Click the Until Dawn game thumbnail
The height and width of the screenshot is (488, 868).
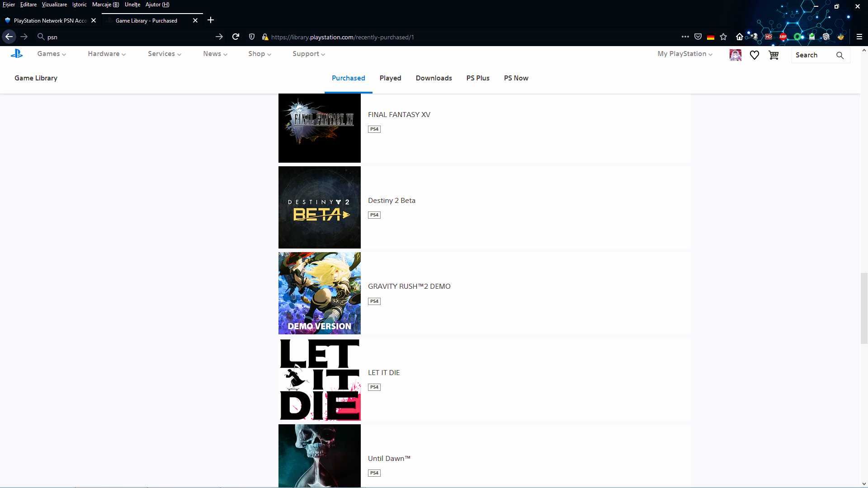[x=320, y=456]
